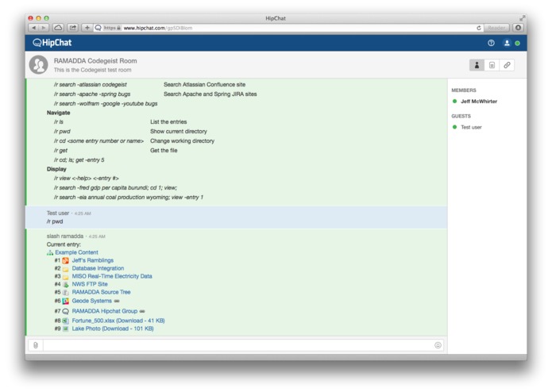
Task: Open RAMADDA Source Tree link
Action: [101, 292]
